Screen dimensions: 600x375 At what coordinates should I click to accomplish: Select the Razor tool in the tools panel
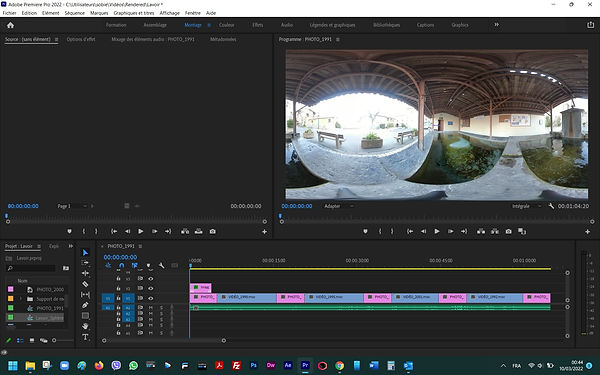(x=85, y=284)
